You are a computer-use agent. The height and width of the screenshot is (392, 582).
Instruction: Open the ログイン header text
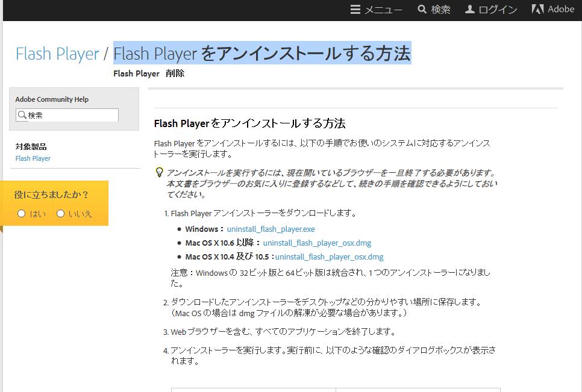(x=498, y=10)
